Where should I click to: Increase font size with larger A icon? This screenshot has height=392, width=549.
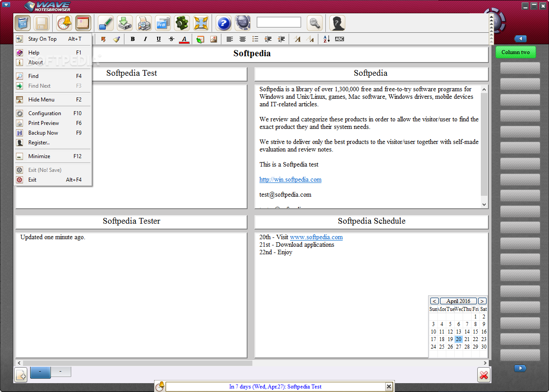[298, 39]
